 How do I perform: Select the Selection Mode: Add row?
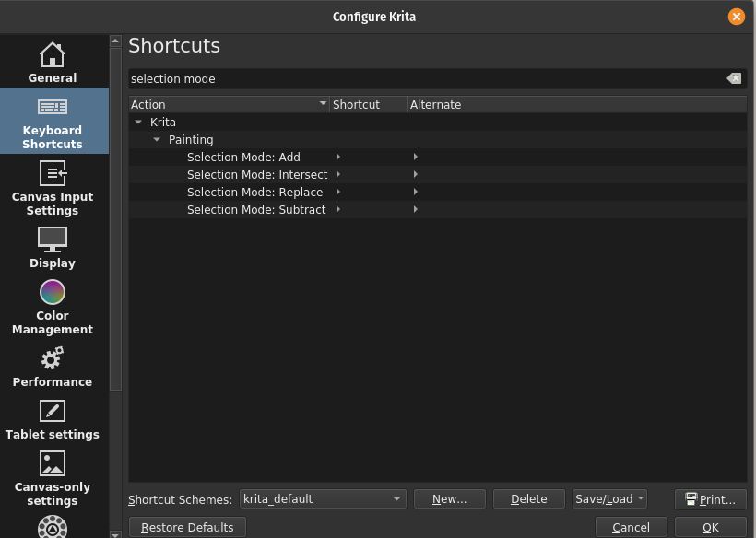243,158
